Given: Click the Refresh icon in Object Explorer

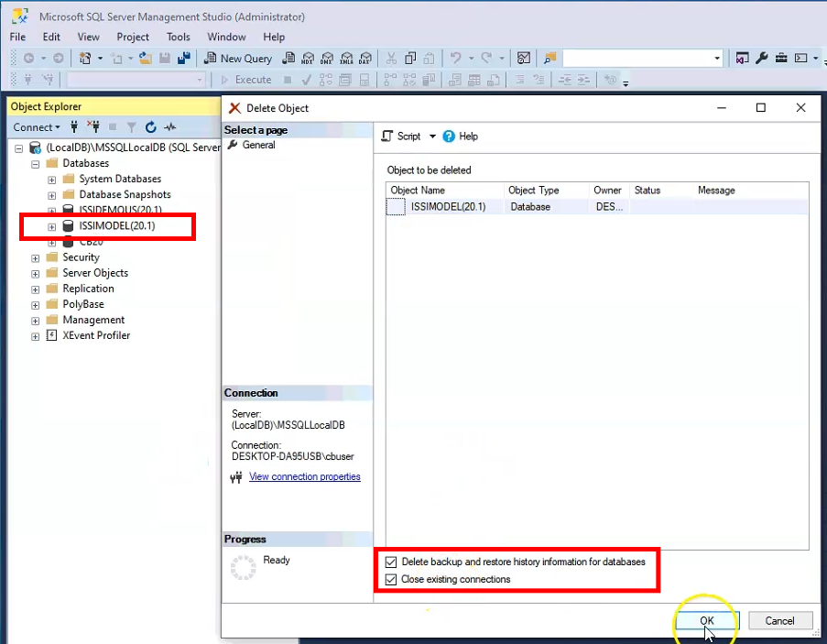Looking at the screenshot, I should coord(150,127).
